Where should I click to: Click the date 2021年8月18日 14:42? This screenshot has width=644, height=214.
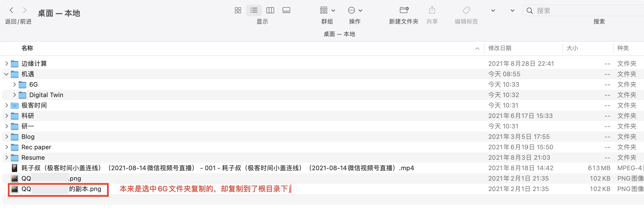coord(521,168)
